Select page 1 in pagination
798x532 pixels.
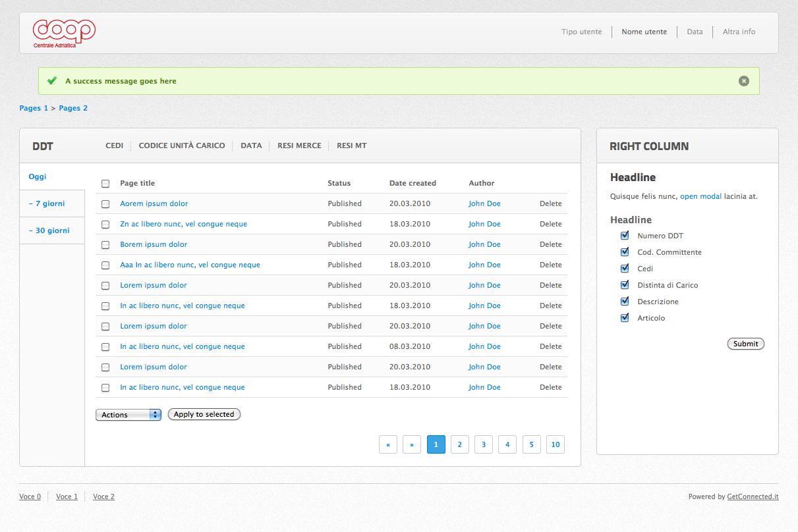436,444
